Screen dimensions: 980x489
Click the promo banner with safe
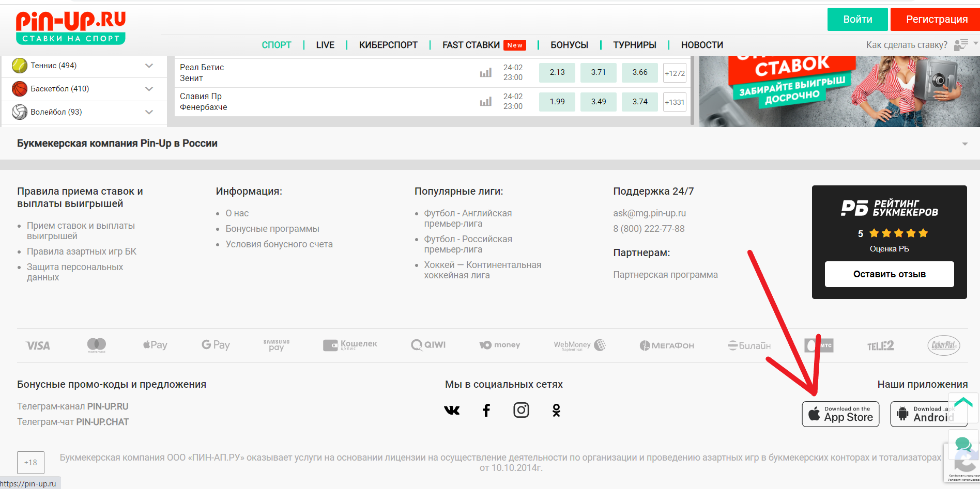[x=839, y=91]
